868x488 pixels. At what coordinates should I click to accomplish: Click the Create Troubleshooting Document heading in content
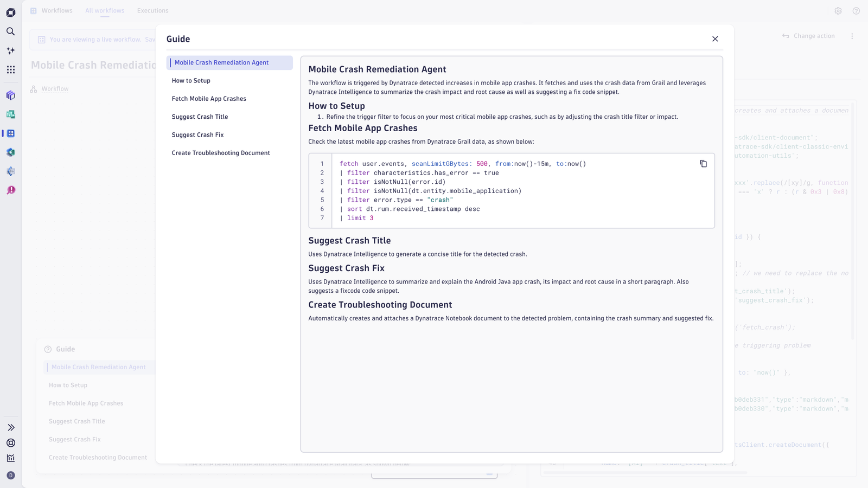point(380,305)
